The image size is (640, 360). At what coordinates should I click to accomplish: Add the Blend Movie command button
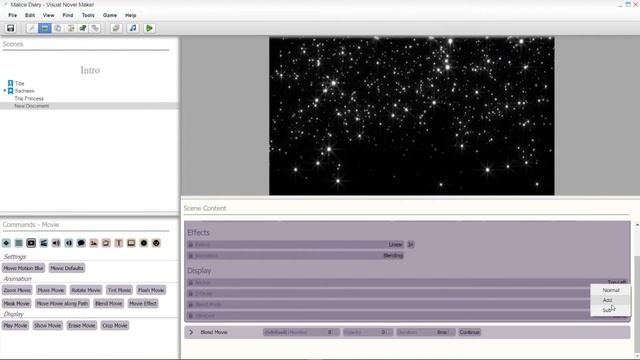(x=108, y=304)
